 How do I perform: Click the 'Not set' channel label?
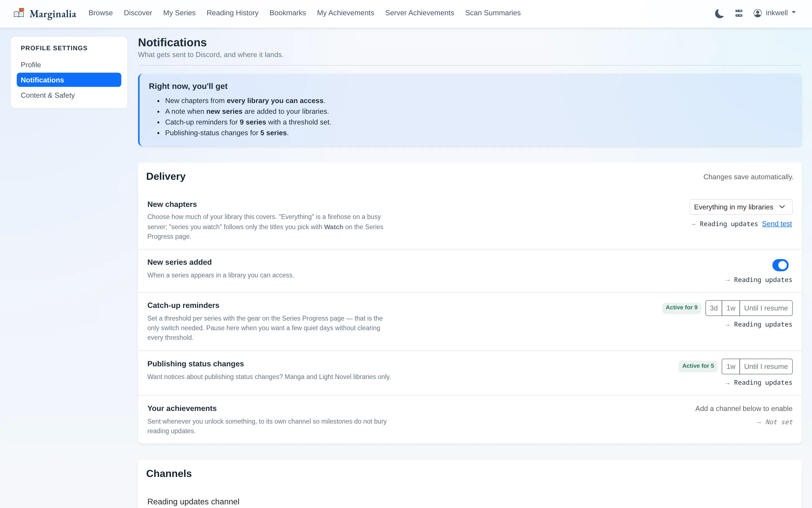(779, 422)
